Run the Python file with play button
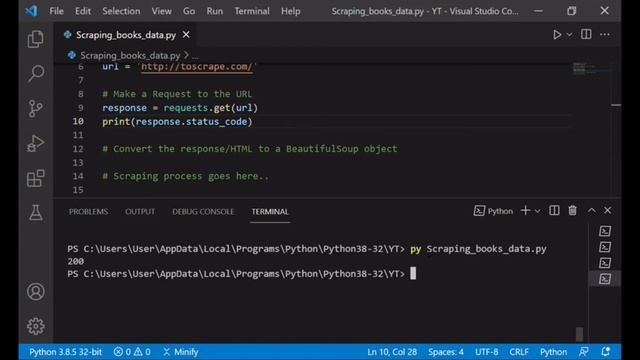The width and height of the screenshot is (640, 360). click(x=557, y=35)
